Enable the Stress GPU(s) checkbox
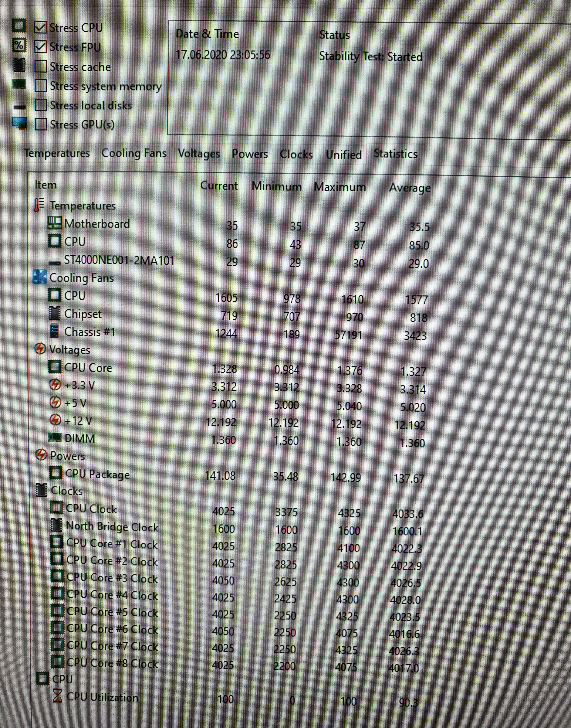 (40, 124)
